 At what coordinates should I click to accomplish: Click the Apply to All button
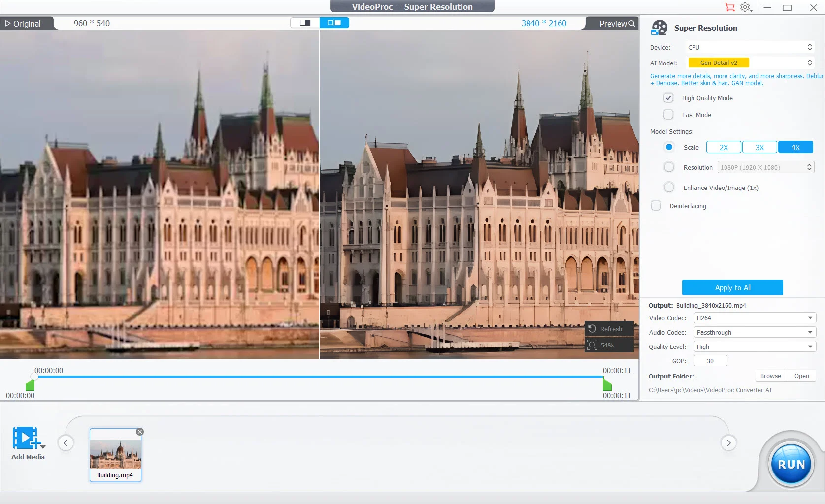point(732,287)
